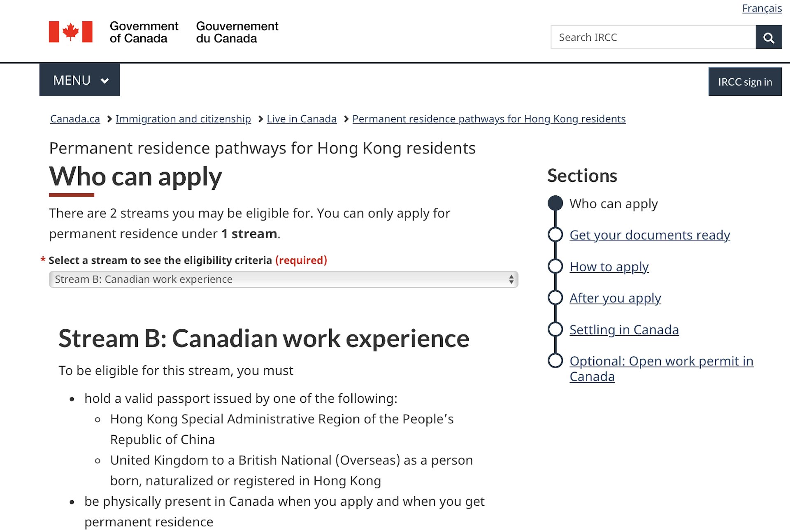The height and width of the screenshot is (532, 790).
Task: Click the Settling in Canada step circle
Action: click(555, 329)
